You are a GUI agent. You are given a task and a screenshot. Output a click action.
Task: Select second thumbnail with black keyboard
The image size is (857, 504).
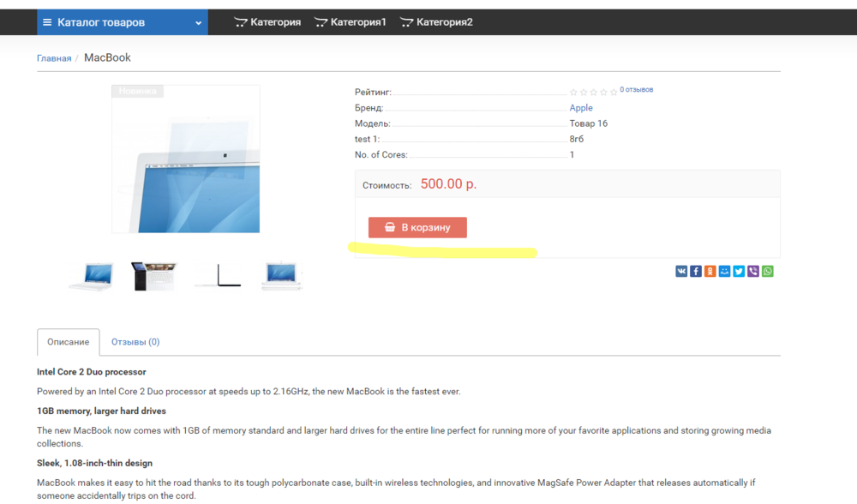[154, 275]
